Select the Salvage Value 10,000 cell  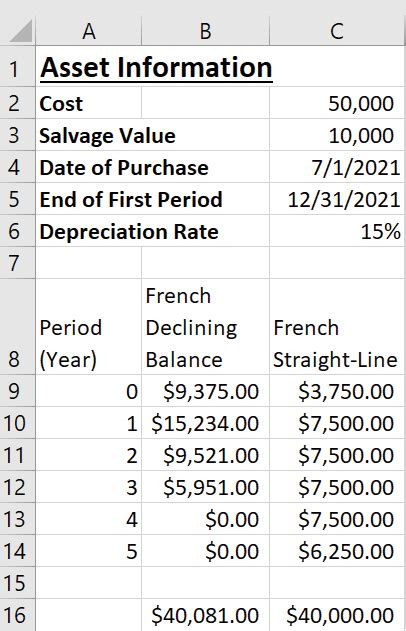coord(337,135)
